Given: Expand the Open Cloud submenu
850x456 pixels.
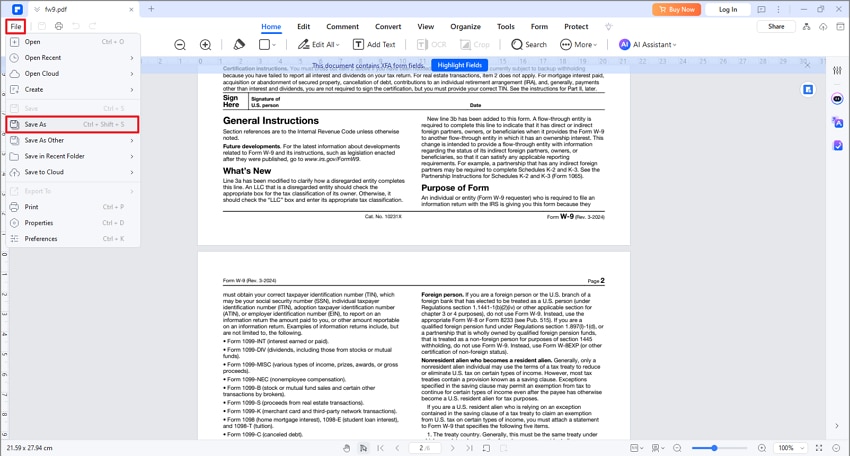Looking at the screenshot, I should pos(73,73).
